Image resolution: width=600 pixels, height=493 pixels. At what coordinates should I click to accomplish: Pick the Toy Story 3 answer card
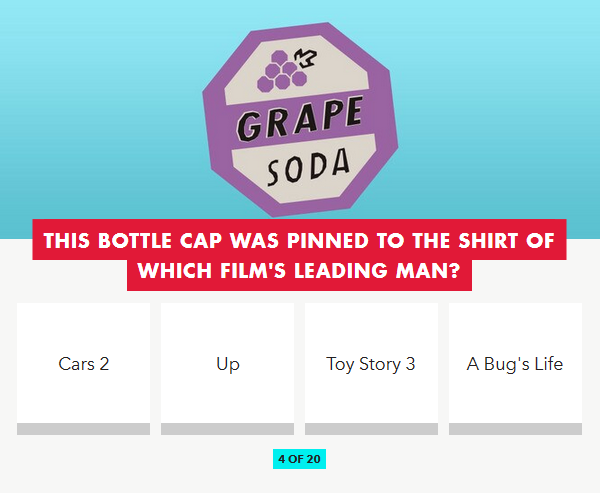point(371,369)
